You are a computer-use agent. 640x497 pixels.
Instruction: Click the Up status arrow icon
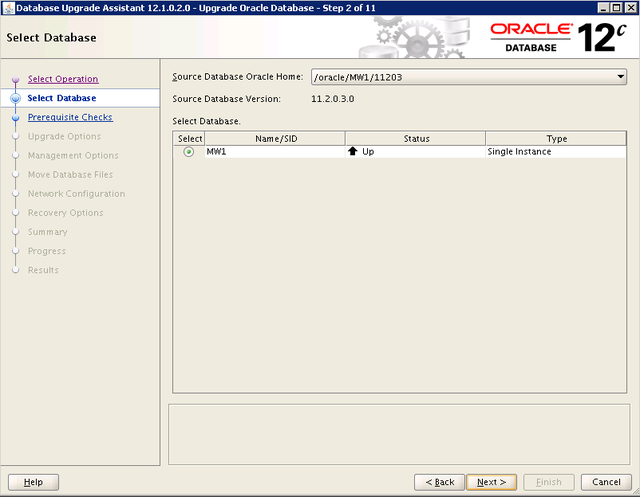click(352, 152)
